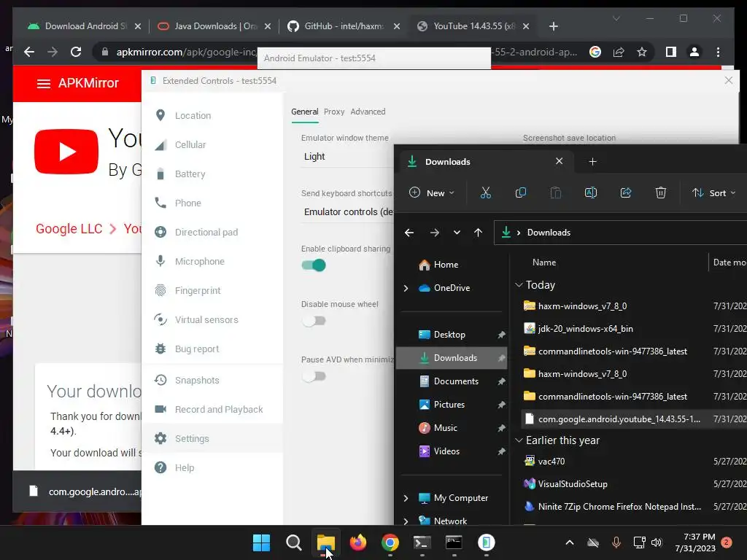Expand OneDrive in the navigation pane
Viewport: 747px width, 560px height.
click(x=406, y=288)
